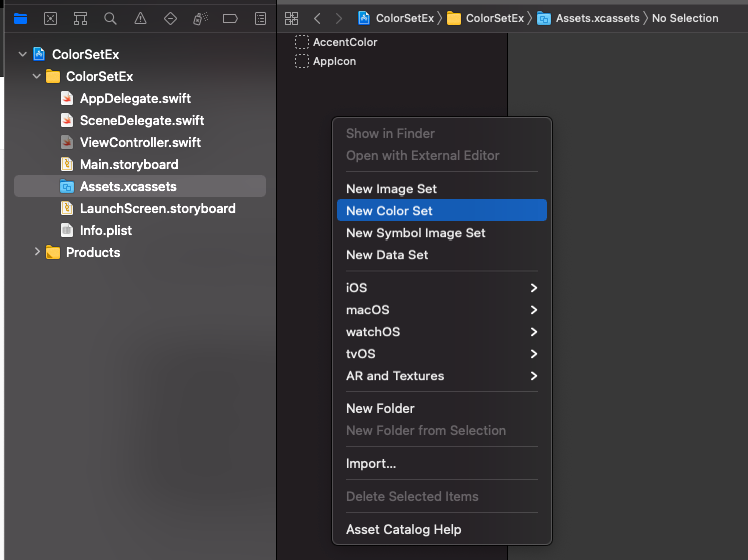Click the ColorSetEx folder in breadcrumb
Image resolution: width=748 pixels, height=560 pixels.
click(x=487, y=18)
